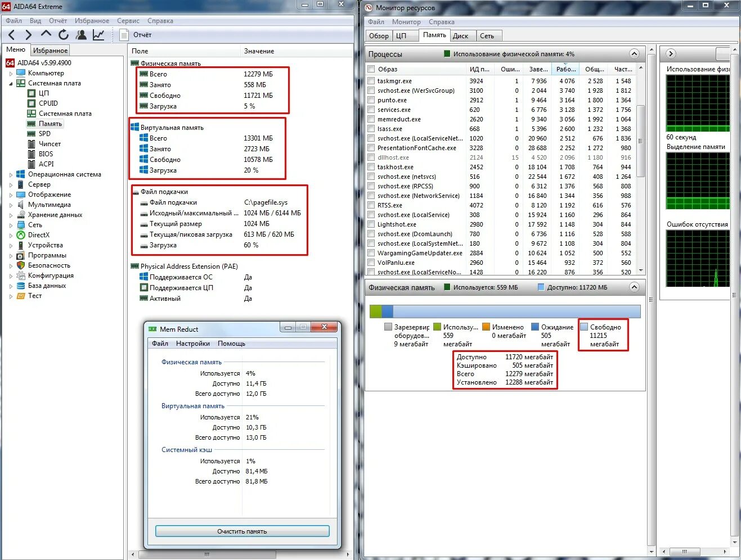The image size is (741, 560).
Task: Click the Отчёт report button in AIDA64 toolbar
Action: point(136,35)
